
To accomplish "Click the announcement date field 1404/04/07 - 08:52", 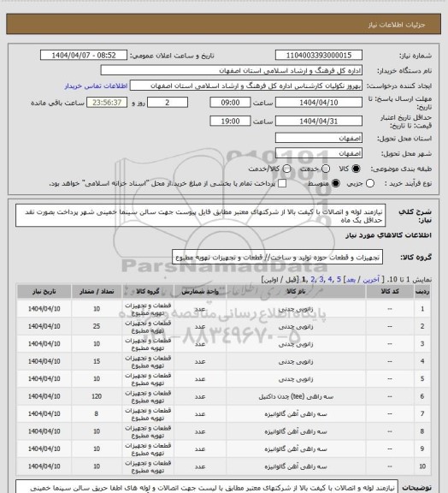I will pyautogui.click(x=84, y=55).
